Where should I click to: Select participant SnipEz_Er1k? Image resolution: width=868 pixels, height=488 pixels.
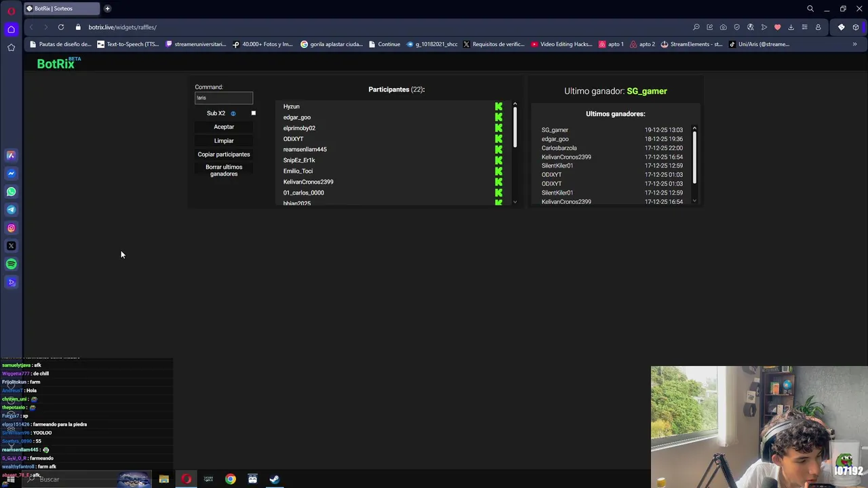[299, 161]
